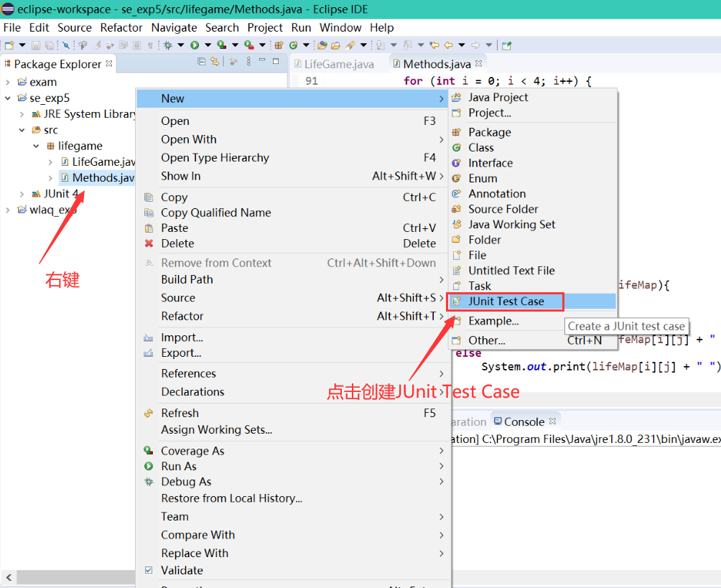The image size is (721, 588).
Task: Open the File menu
Action: click(12, 27)
